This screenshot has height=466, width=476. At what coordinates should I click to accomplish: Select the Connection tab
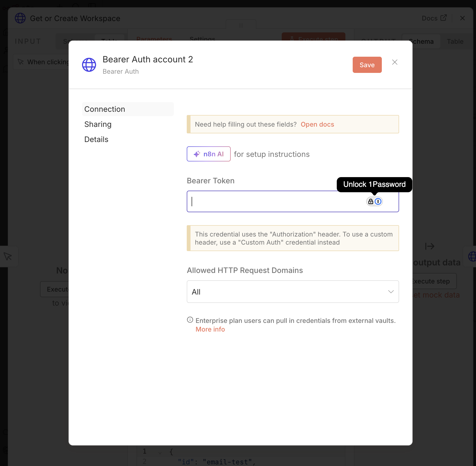click(105, 109)
